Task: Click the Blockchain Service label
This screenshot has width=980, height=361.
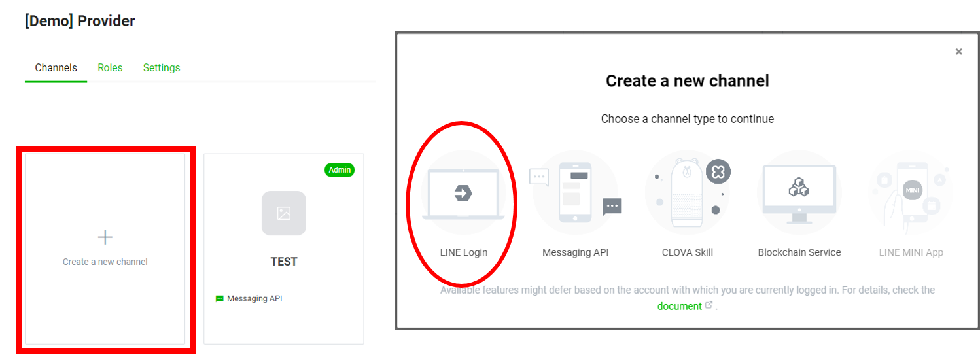Action: click(799, 252)
